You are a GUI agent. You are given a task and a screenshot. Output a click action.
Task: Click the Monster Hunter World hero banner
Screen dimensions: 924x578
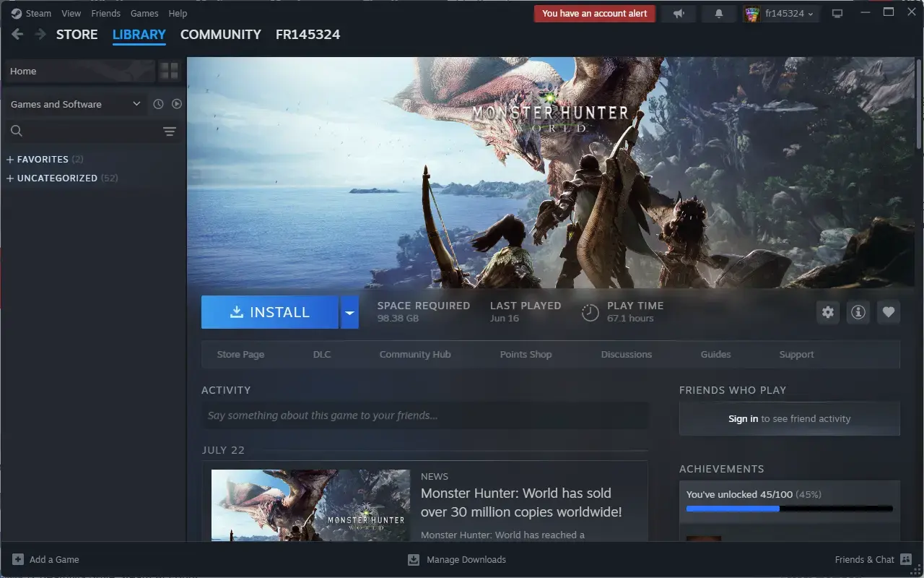coord(550,173)
